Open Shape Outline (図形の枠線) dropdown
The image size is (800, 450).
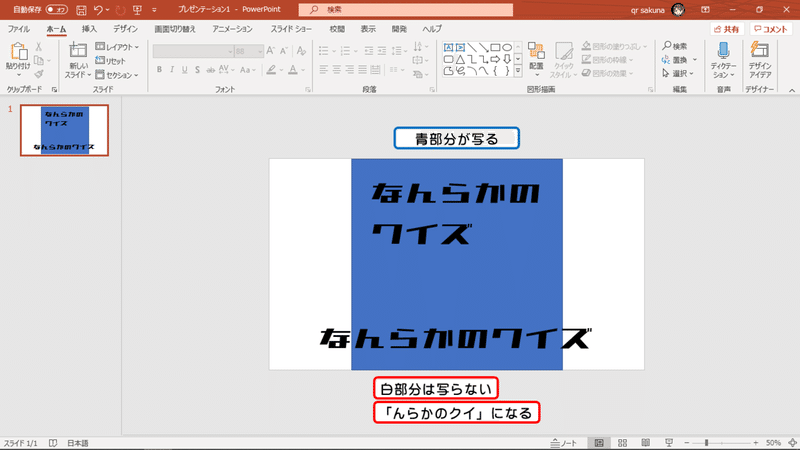[x=607, y=60]
